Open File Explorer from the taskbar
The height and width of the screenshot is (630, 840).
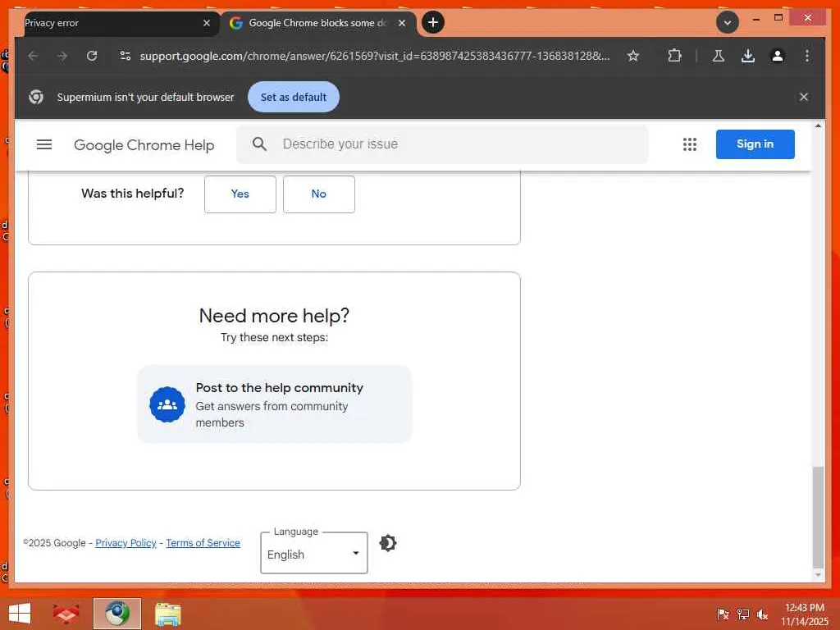[x=167, y=614]
